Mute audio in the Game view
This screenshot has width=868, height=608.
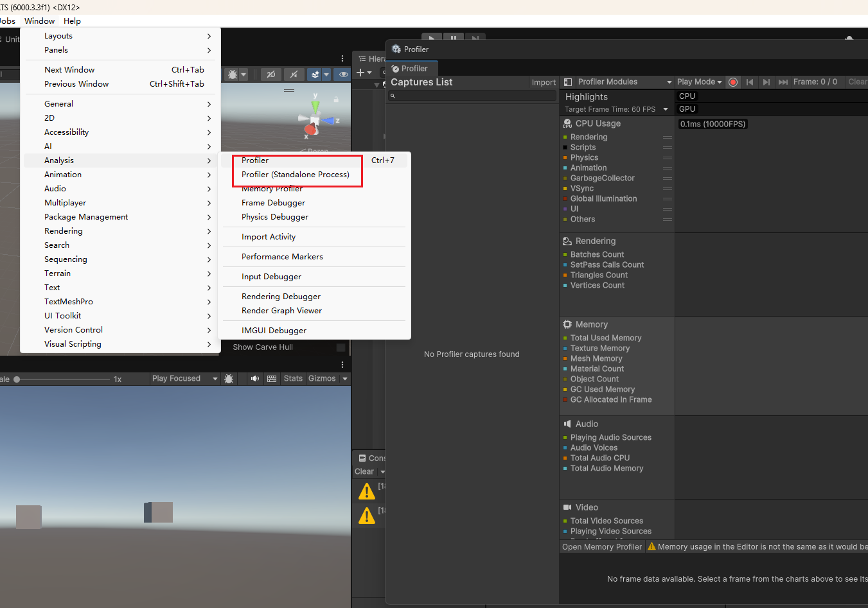pyautogui.click(x=255, y=379)
